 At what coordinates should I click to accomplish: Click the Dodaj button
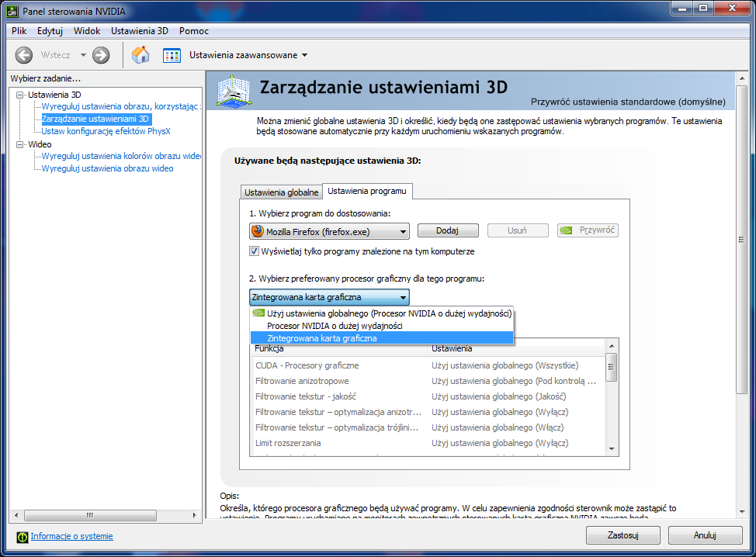click(448, 230)
